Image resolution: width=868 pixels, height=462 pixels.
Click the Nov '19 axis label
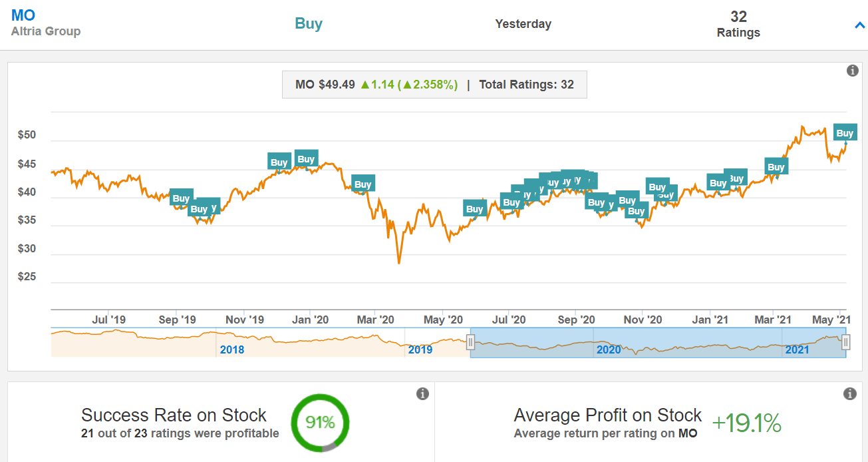coord(244,320)
